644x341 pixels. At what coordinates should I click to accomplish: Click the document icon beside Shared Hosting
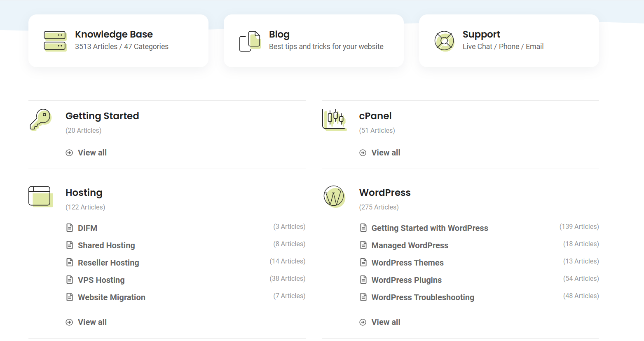70,245
